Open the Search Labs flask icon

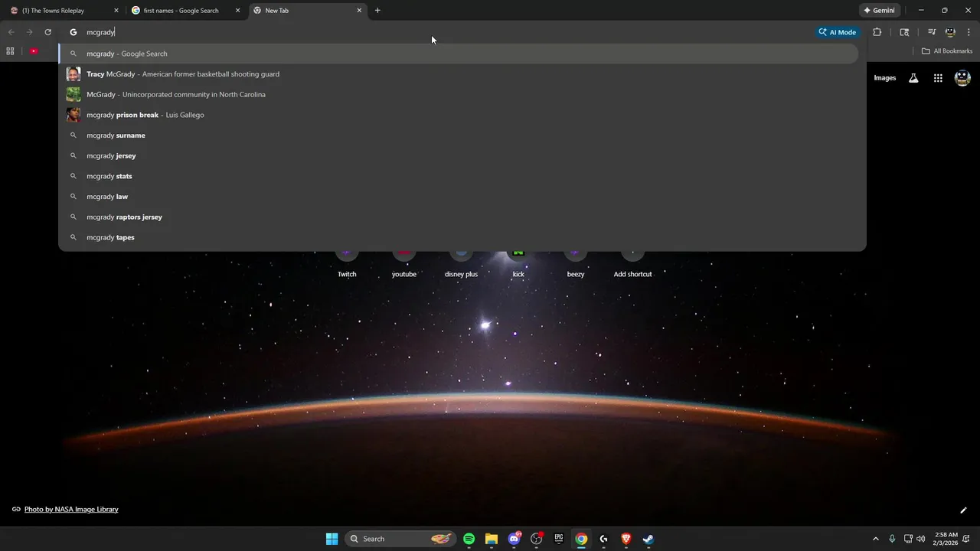(913, 78)
